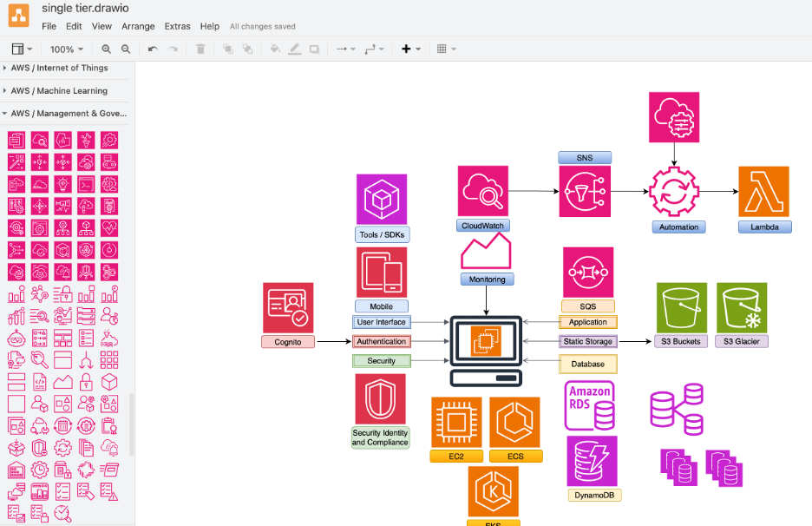Open the connection arrow style dropdown
The height and width of the screenshot is (526, 812).
click(345, 49)
